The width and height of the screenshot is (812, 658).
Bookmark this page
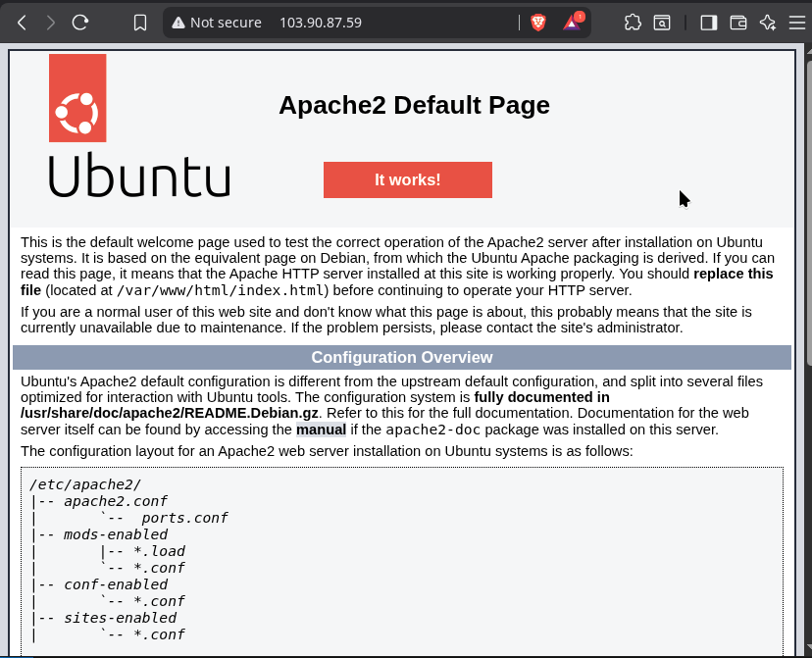(x=140, y=23)
